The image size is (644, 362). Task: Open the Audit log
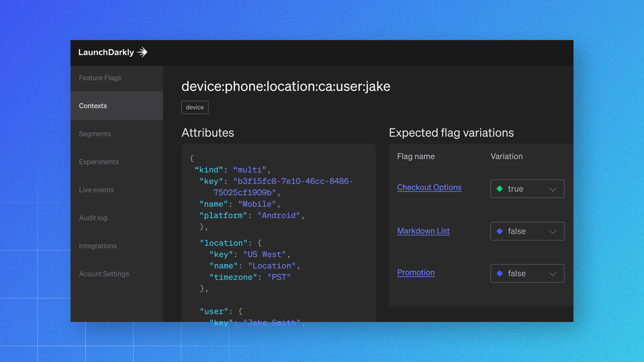pos(93,218)
